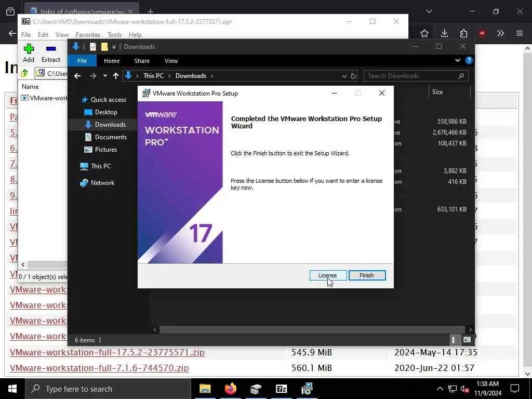Viewport: 532px width, 399px height.
Task: Open the Windows Start menu
Action: [x=12, y=389]
